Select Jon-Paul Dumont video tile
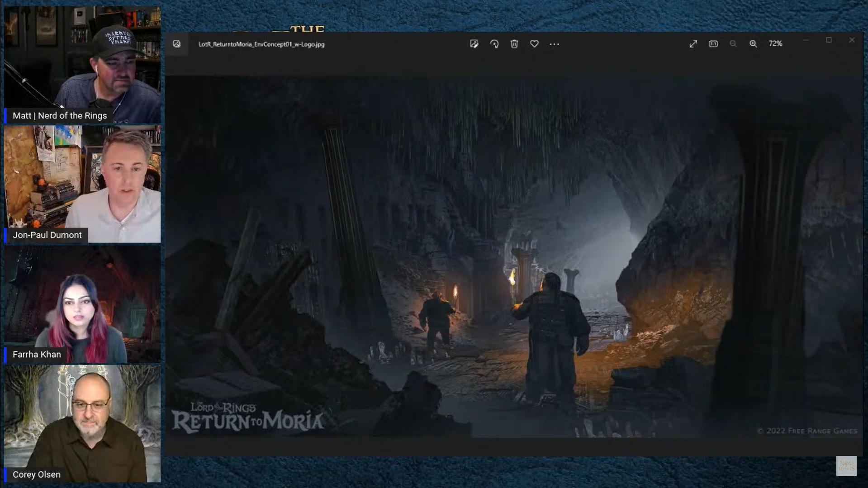 pos(82,185)
